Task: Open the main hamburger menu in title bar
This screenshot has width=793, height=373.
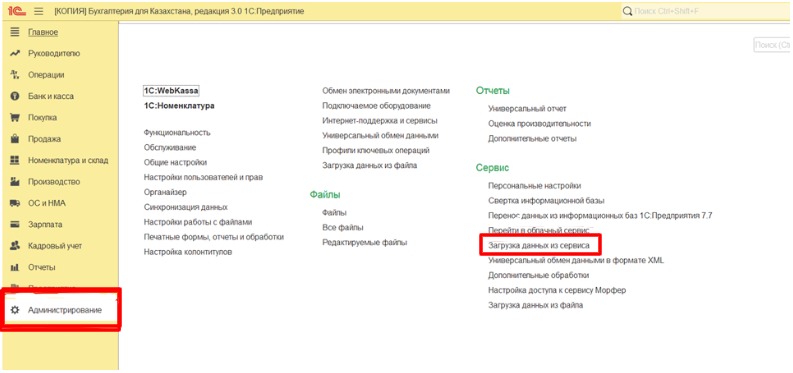Action: pyautogui.click(x=38, y=11)
